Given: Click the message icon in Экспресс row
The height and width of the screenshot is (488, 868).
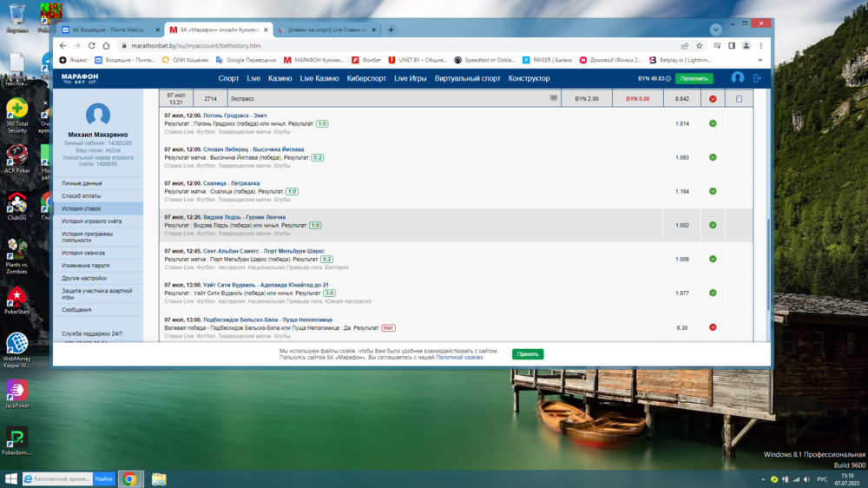Looking at the screenshot, I should point(554,99).
